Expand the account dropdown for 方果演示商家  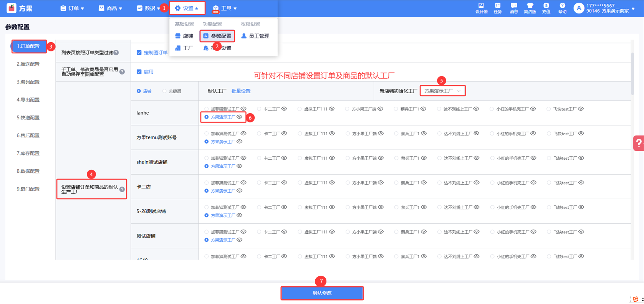633,8
